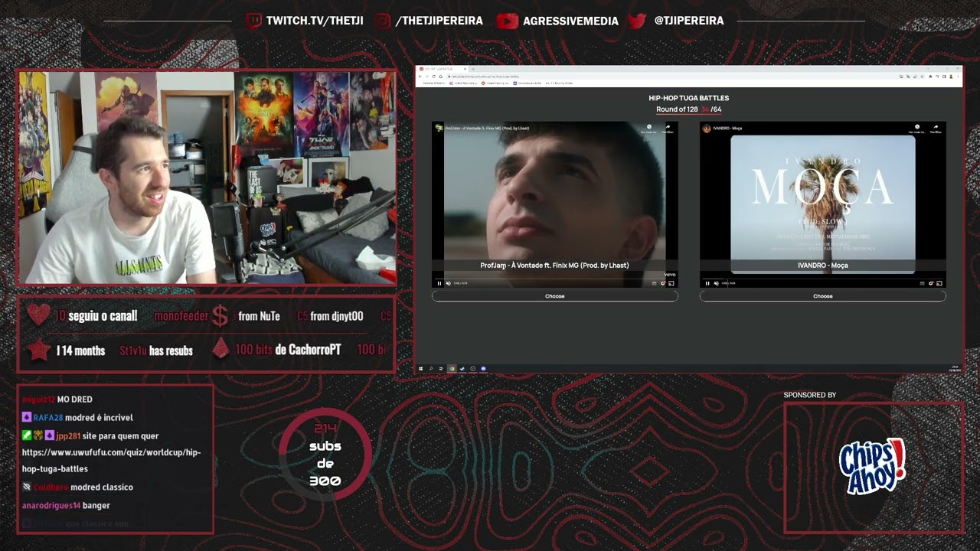Open Discord from the Windows taskbar
980x551 pixels.
(x=483, y=369)
